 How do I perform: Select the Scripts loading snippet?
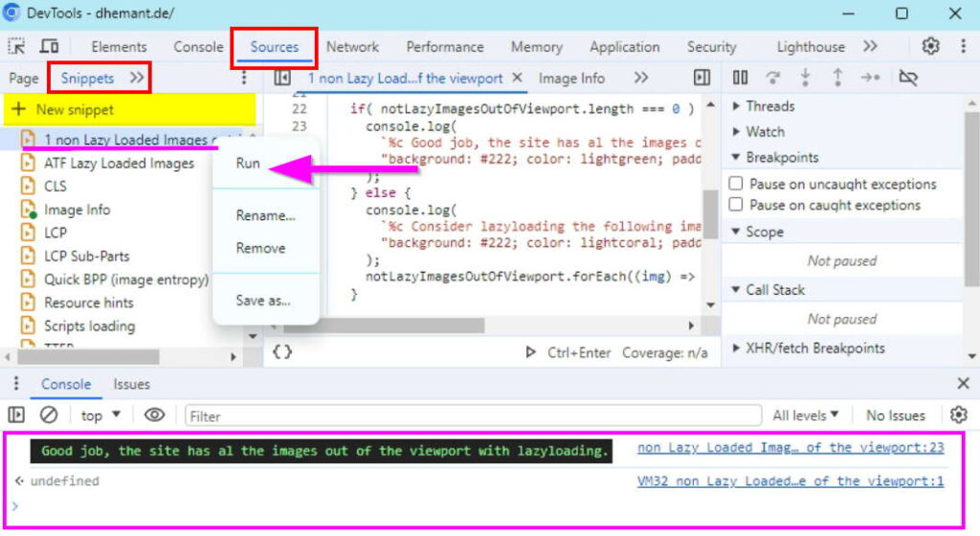(x=89, y=326)
